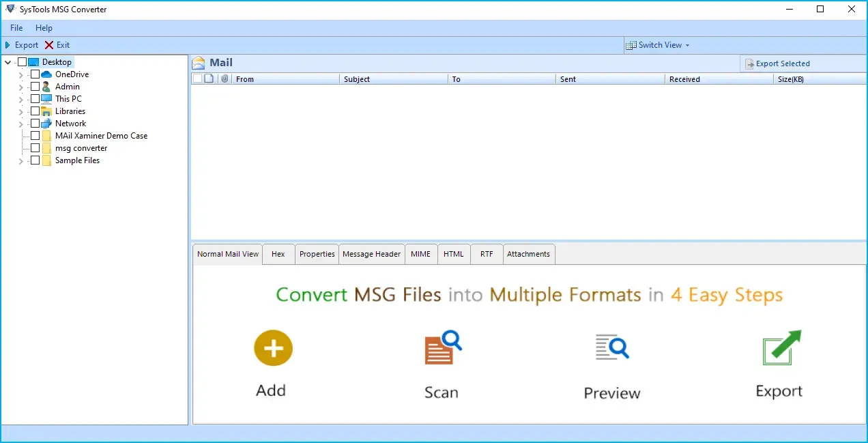Check the This PC checkbox
Screen dimensions: 868x443
[35, 99]
